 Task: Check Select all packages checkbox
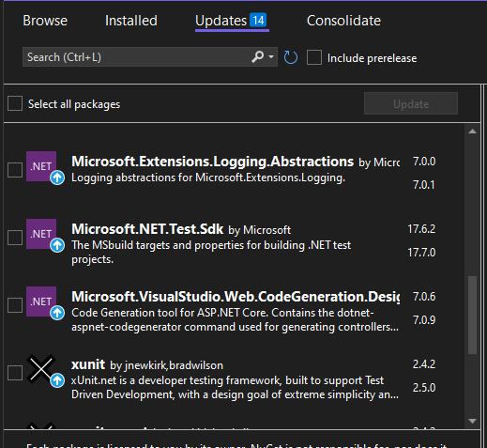tap(15, 103)
